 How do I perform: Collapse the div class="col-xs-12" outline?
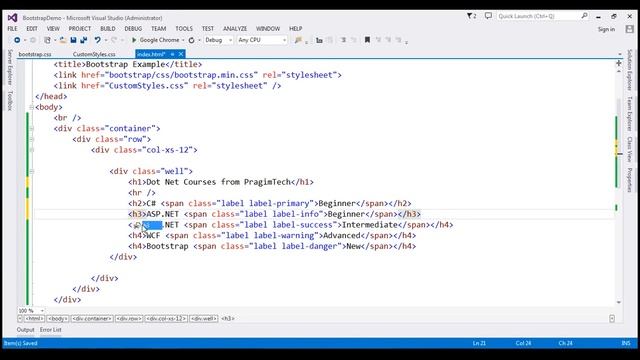(x=31, y=150)
